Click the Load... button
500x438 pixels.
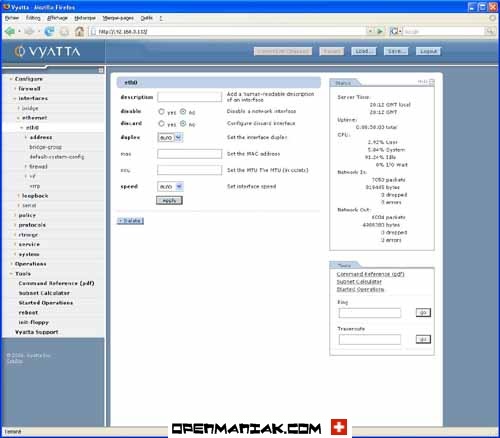364,51
